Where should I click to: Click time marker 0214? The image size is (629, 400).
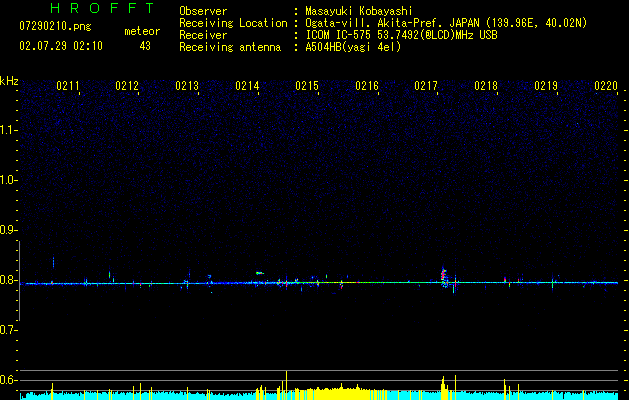coord(247,86)
